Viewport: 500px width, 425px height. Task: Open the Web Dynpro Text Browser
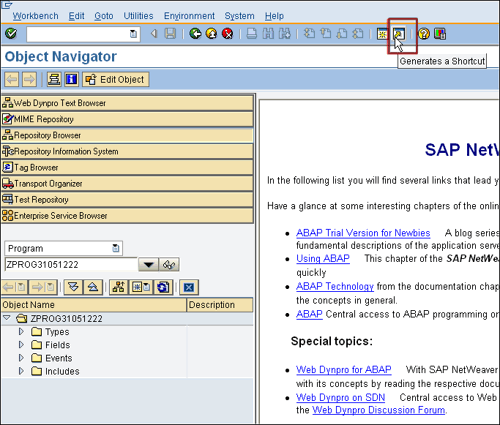point(127,103)
